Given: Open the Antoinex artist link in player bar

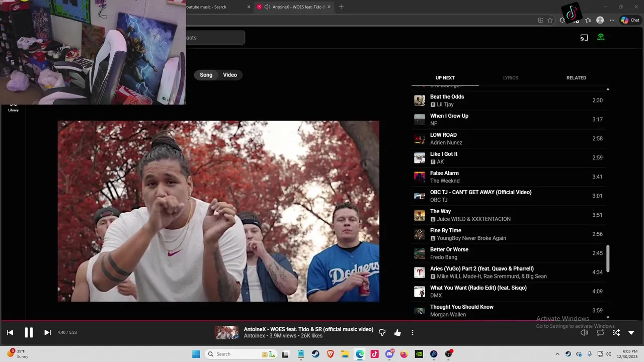Looking at the screenshot, I should point(255,336).
